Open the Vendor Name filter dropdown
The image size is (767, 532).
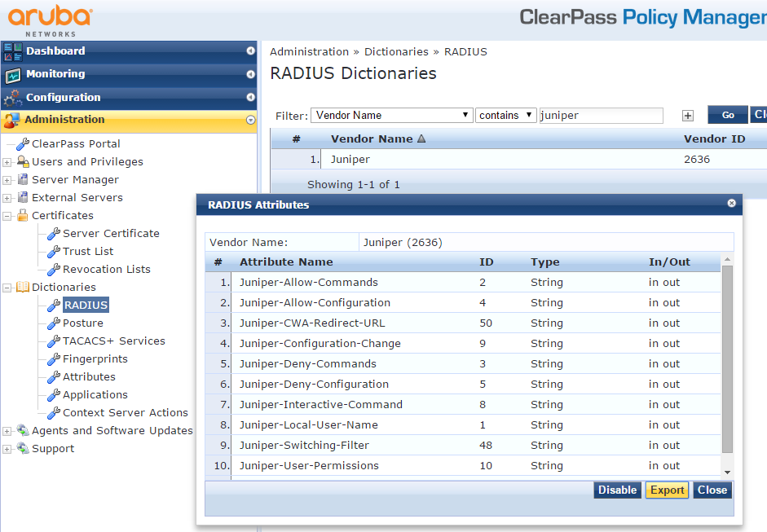click(392, 116)
